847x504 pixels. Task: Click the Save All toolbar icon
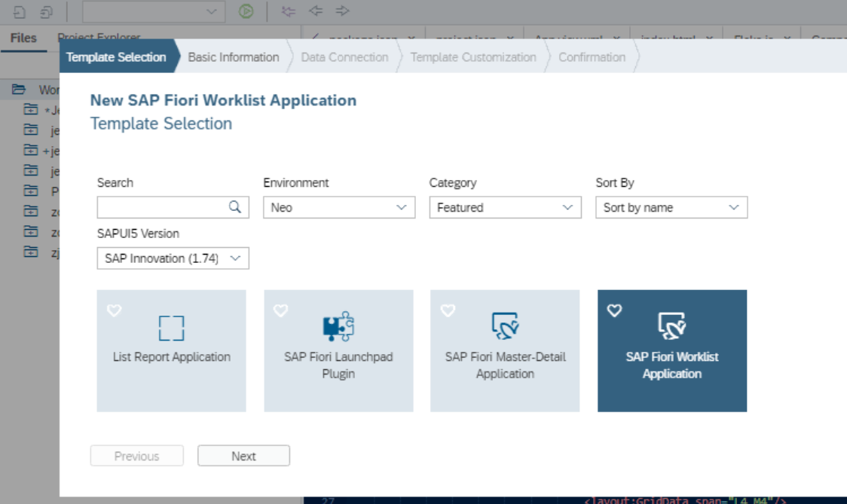point(47,11)
